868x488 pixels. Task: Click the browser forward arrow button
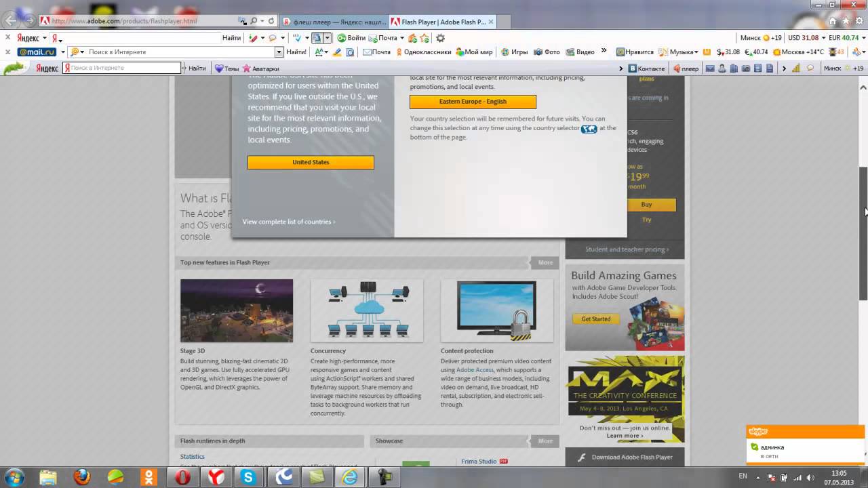click(30, 21)
